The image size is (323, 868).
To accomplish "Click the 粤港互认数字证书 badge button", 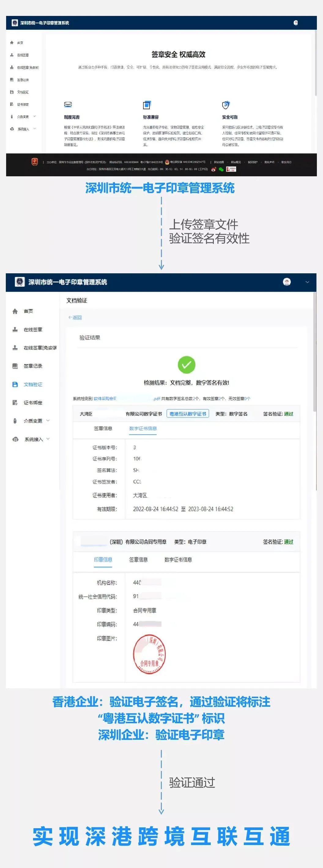I will coord(187,414).
